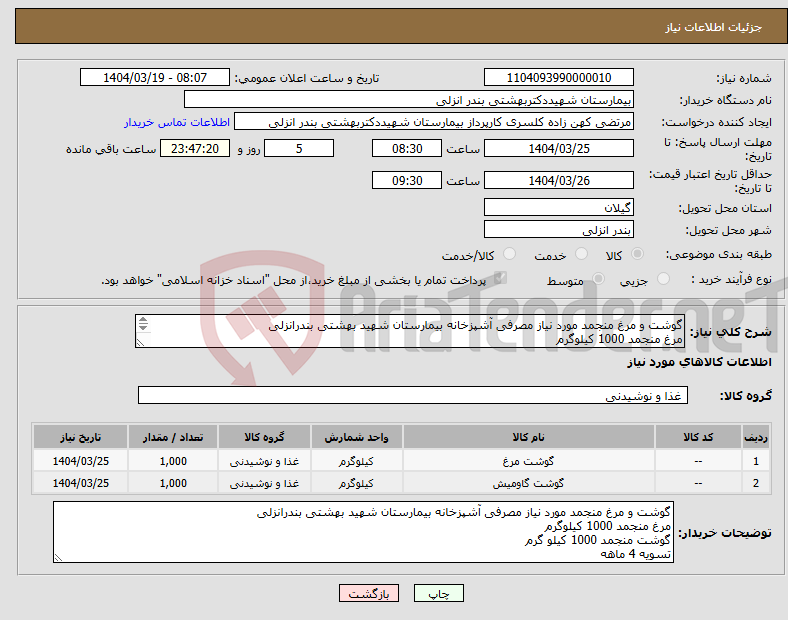
Task: Click the گوشت مرغ item name cell
Action: [528, 461]
